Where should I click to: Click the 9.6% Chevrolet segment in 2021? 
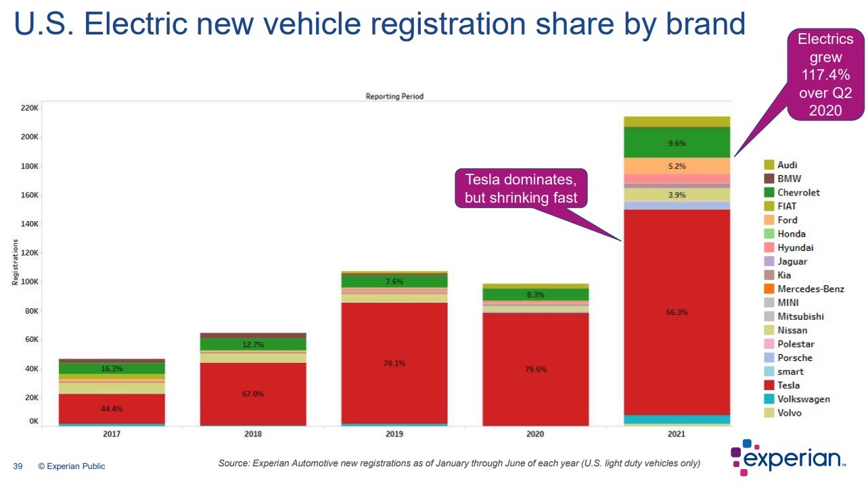point(677,143)
